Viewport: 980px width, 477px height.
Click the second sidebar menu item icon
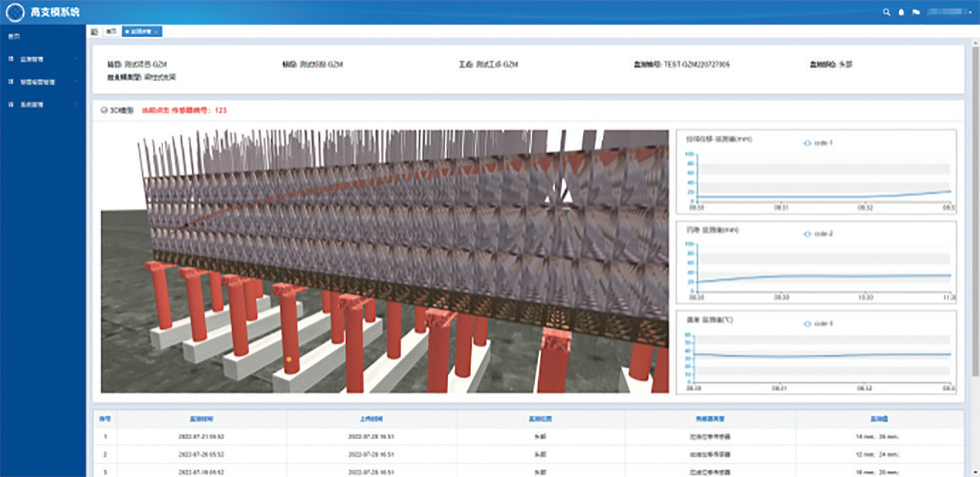[11, 82]
